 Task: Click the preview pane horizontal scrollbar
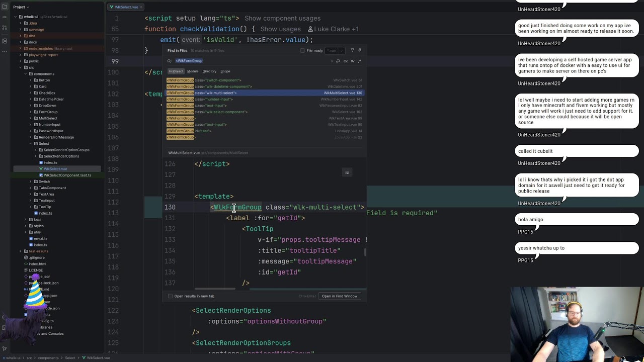[x=215, y=289]
